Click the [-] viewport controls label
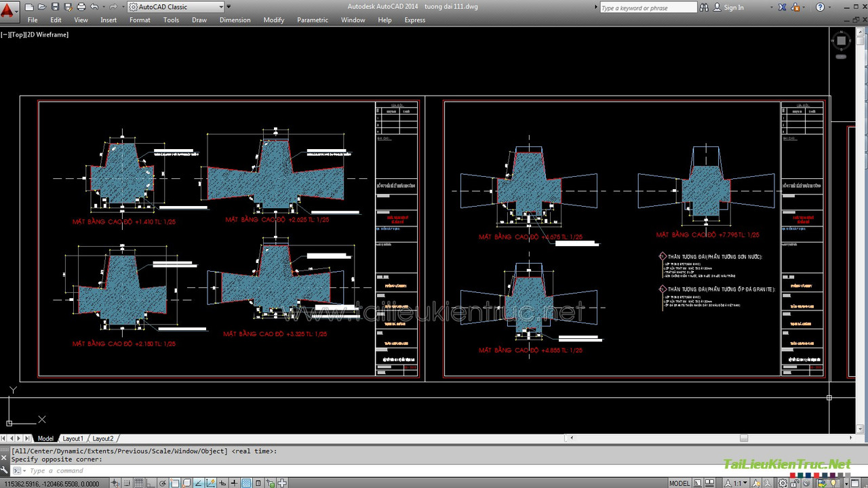 click(5, 35)
